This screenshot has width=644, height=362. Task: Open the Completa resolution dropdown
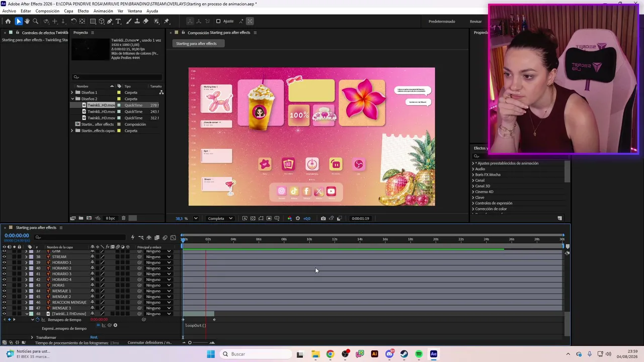click(220, 218)
